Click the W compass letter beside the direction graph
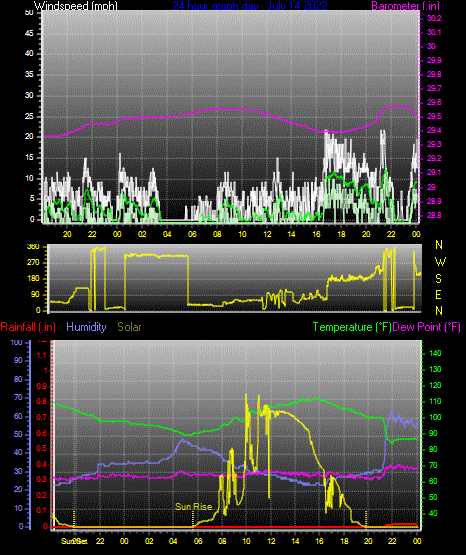 [x=440, y=262]
